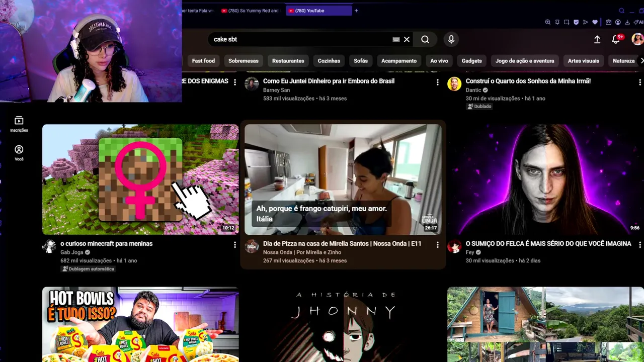
Task: Filter by Sofás chip
Action: pyautogui.click(x=361, y=61)
